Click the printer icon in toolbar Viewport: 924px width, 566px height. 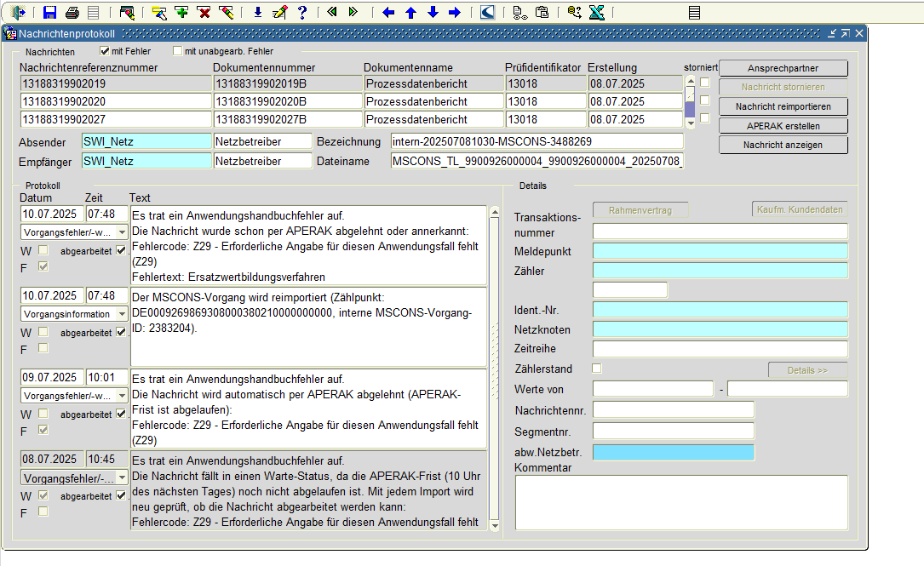[x=72, y=13]
